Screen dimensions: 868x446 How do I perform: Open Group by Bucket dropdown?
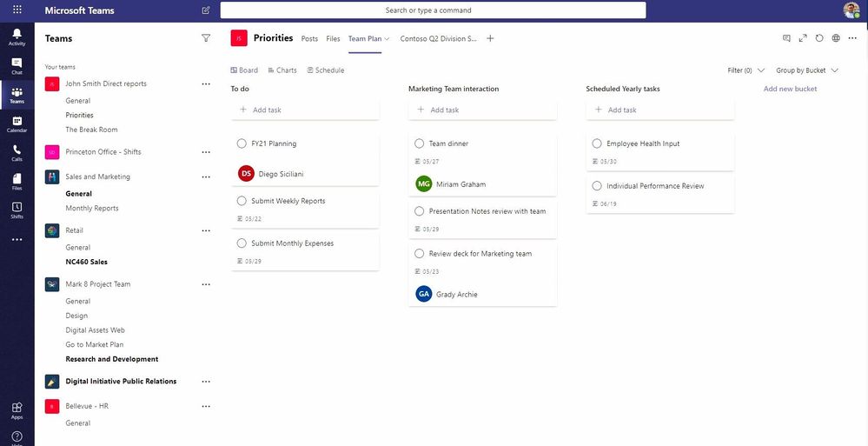[807, 70]
